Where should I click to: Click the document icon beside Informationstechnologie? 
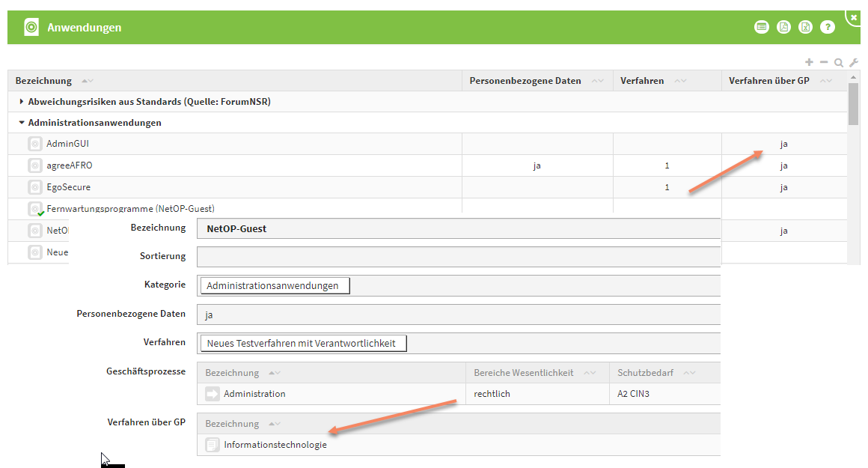(x=213, y=445)
